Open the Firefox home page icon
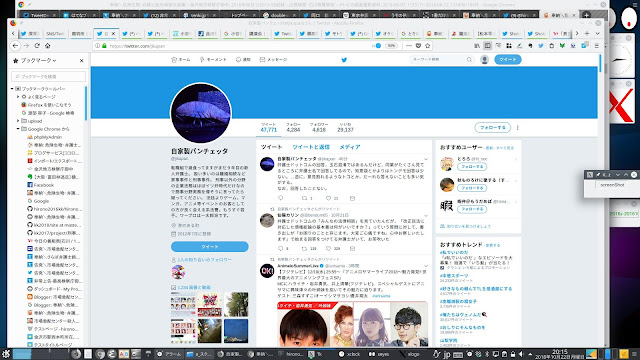 [48, 46]
